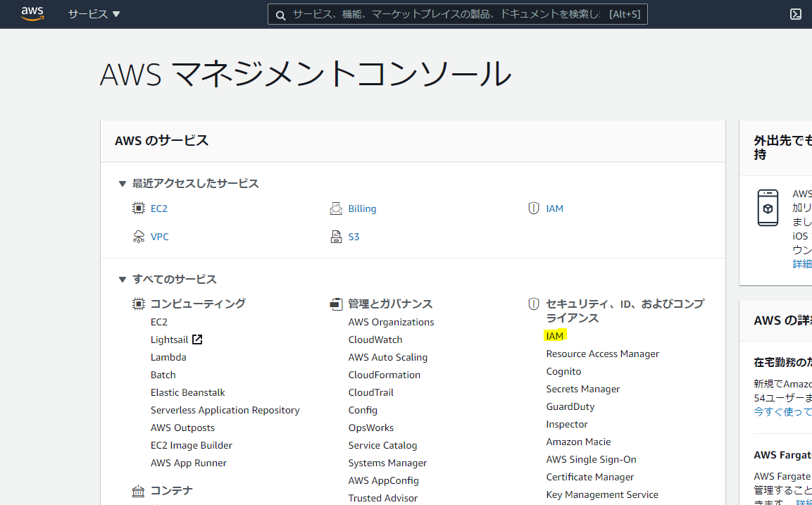Click the EC2 chip icon in recent services
The image size is (812, 505).
(138, 208)
